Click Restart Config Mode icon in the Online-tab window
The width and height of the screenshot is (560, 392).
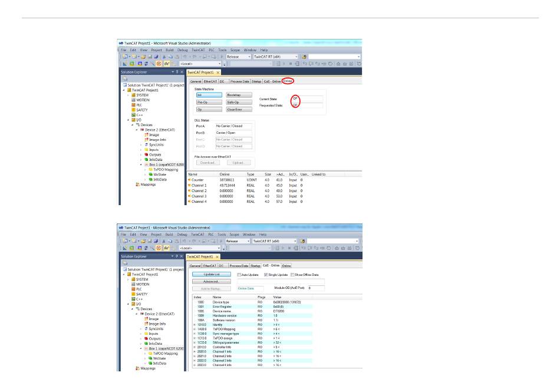140,64
